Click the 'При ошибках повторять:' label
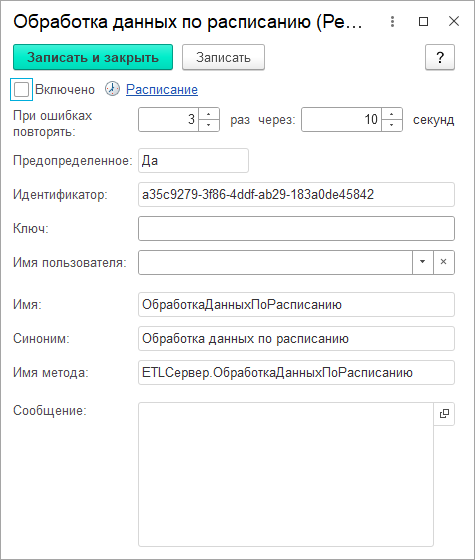475x560 pixels. [x=53, y=124]
